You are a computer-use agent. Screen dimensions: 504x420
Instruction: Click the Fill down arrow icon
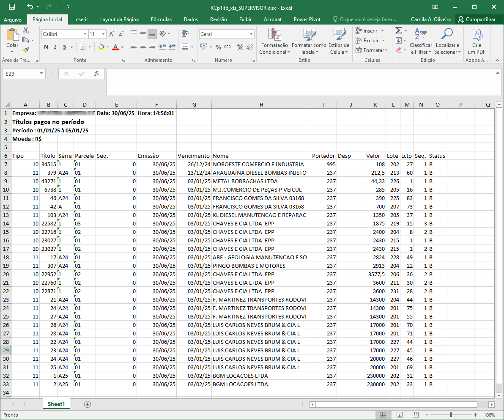pyautogui.click(x=399, y=40)
